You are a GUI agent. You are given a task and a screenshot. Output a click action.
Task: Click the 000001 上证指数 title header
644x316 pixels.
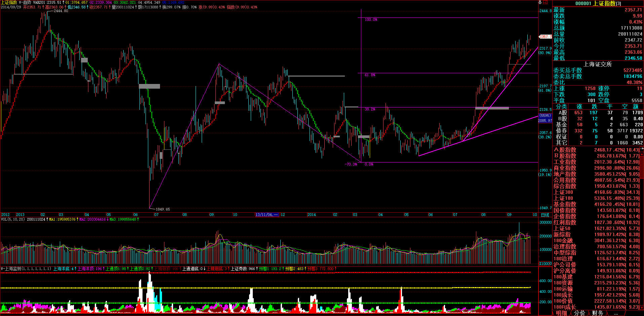598,3
